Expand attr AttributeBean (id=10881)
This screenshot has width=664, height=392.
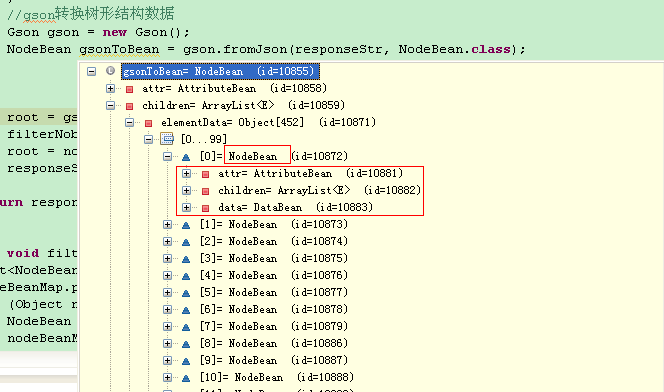[x=186, y=174]
